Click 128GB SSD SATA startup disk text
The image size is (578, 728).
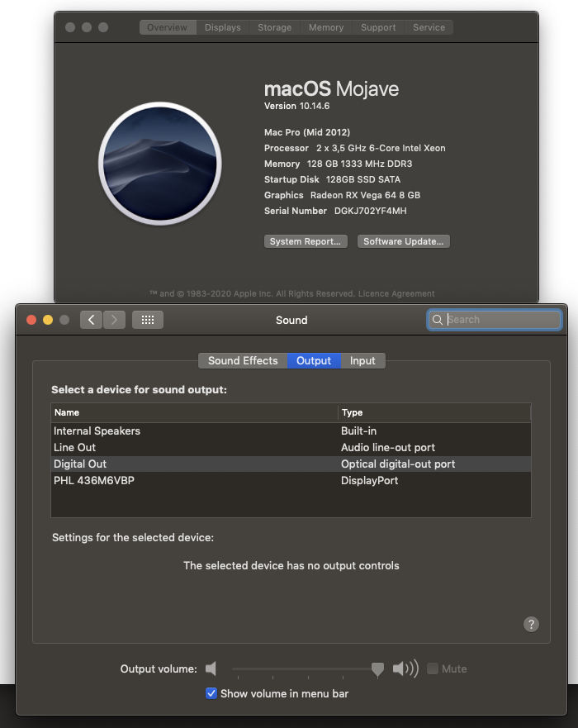coord(362,179)
